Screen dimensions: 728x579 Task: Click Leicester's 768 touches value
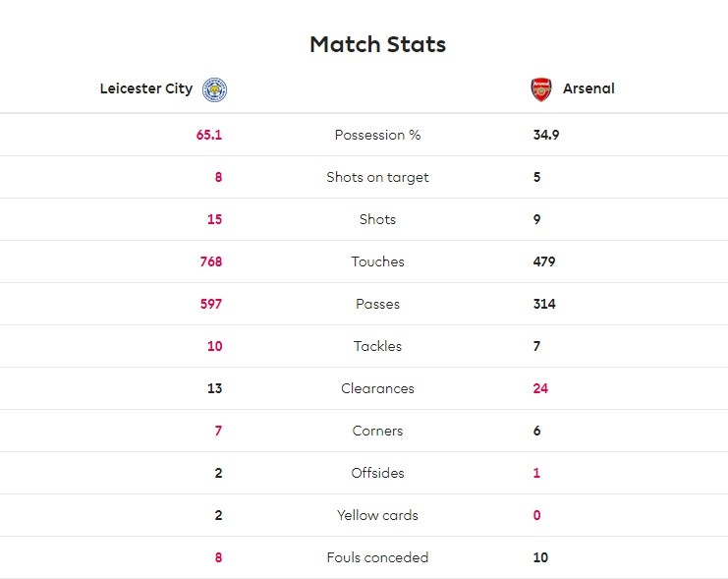[211, 261]
